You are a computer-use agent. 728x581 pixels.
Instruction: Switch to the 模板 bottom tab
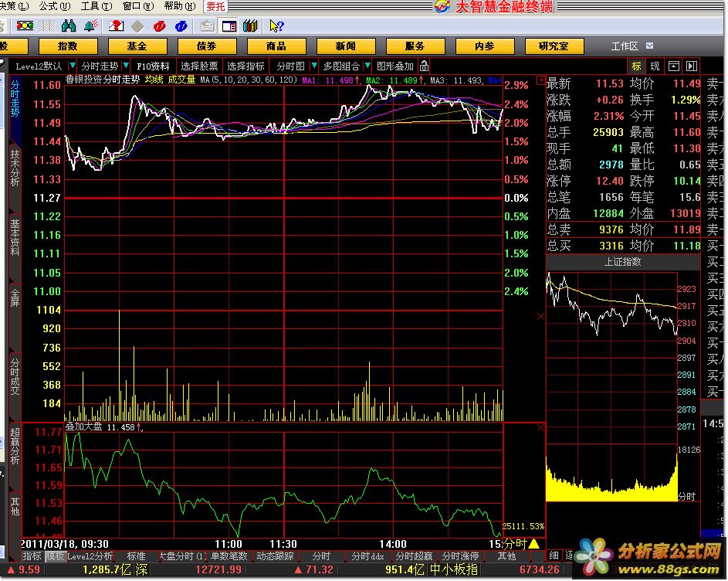pyautogui.click(x=55, y=556)
